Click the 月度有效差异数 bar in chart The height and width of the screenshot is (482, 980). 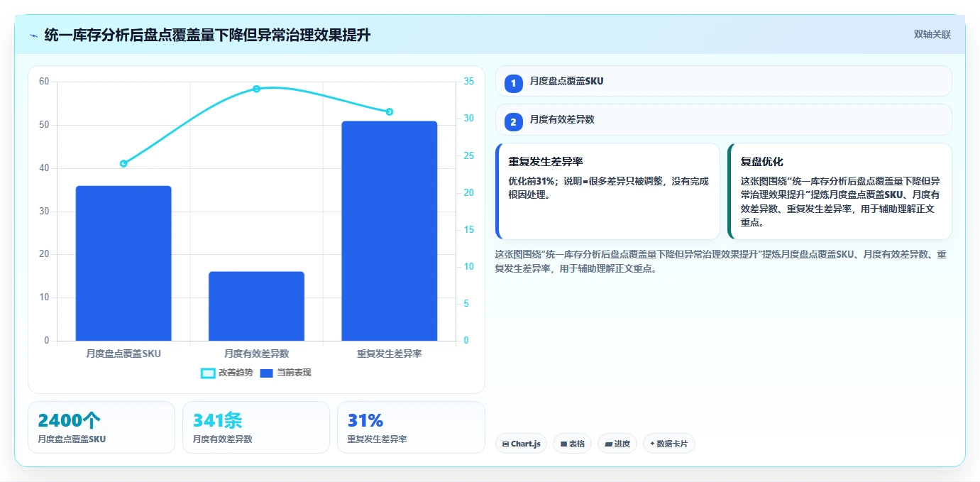tap(256, 306)
